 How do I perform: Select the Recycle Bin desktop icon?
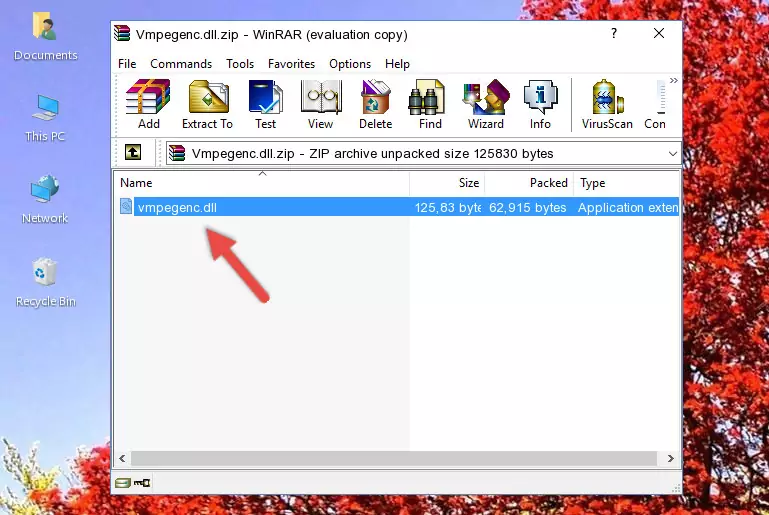(45, 283)
